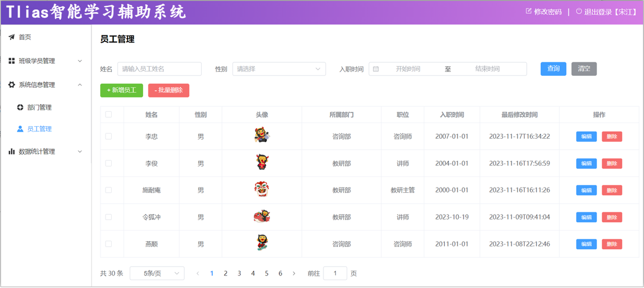
Task: Select the checkbox for 令狐冲 row
Action: click(108, 217)
